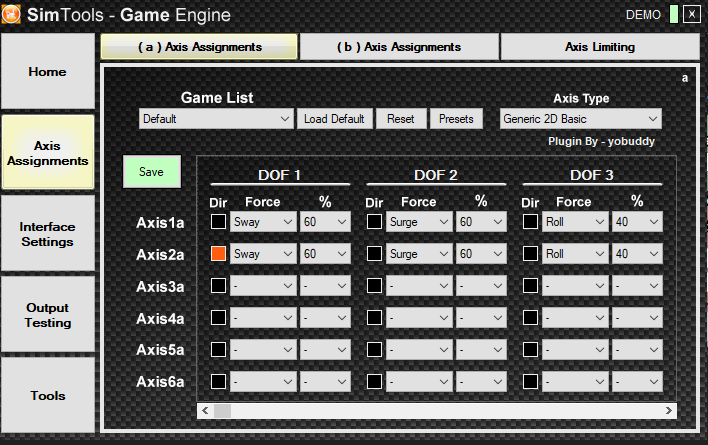This screenshot has width=708, height=445.
Task: Open Axis1a DOF 2 percent dropdown
Action: [481, 222]
